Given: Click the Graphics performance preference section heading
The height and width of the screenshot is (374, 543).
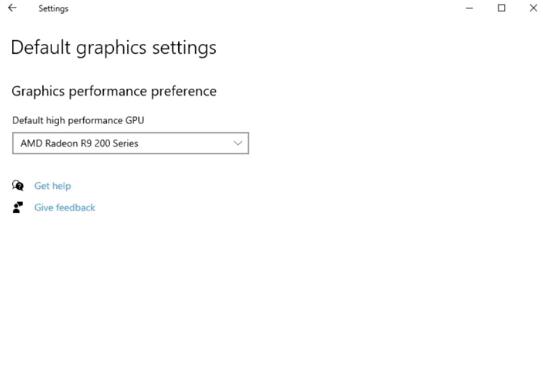Looking at the screenshot, I should pos(114,91).
